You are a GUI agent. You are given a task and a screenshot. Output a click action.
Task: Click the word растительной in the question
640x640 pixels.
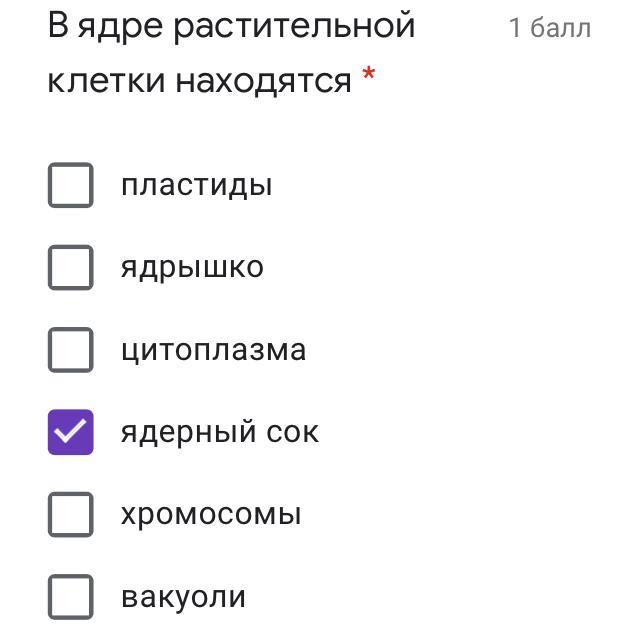pyautogui.click(x=294, y=26)
